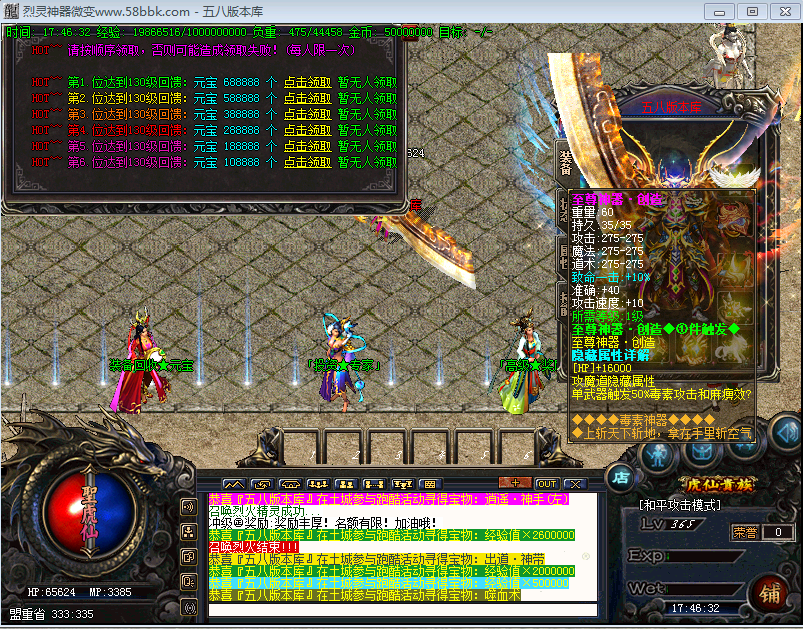Switch to the 装备 tab of character panel
This screenshot has height=629, width=803.
[565, 163]
